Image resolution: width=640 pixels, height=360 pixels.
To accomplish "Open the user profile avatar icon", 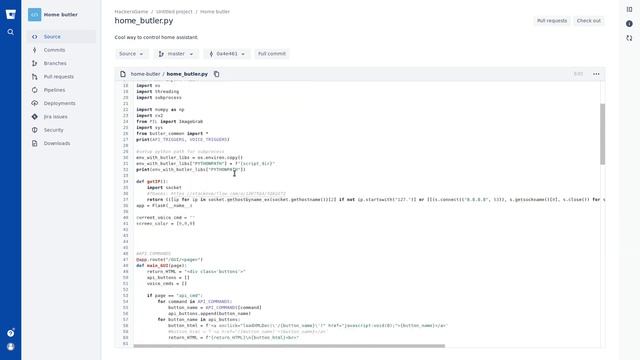I will 11,347.
